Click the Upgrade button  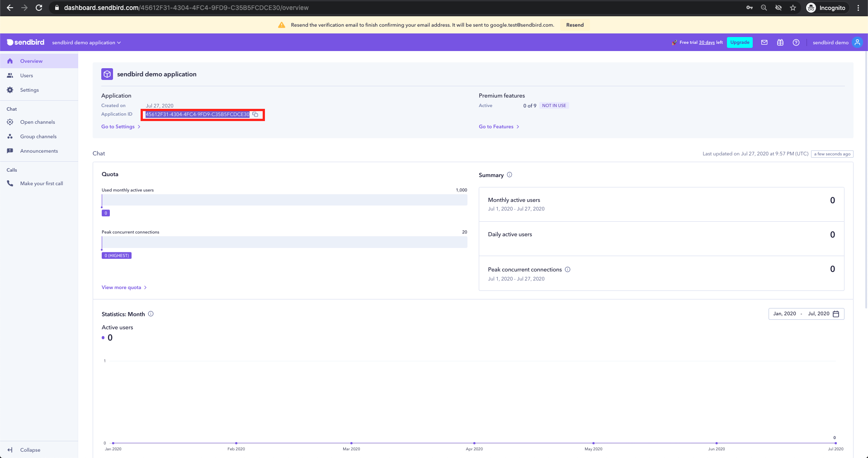(740, 42)
